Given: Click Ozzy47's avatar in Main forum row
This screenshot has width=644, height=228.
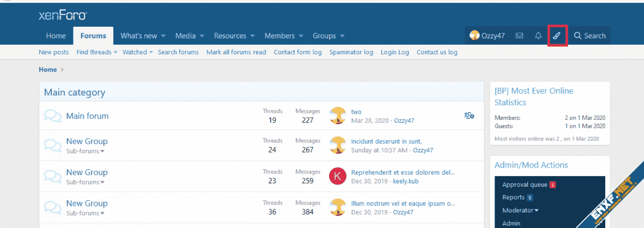Looking at the screenshot, I should pos(338,116).
